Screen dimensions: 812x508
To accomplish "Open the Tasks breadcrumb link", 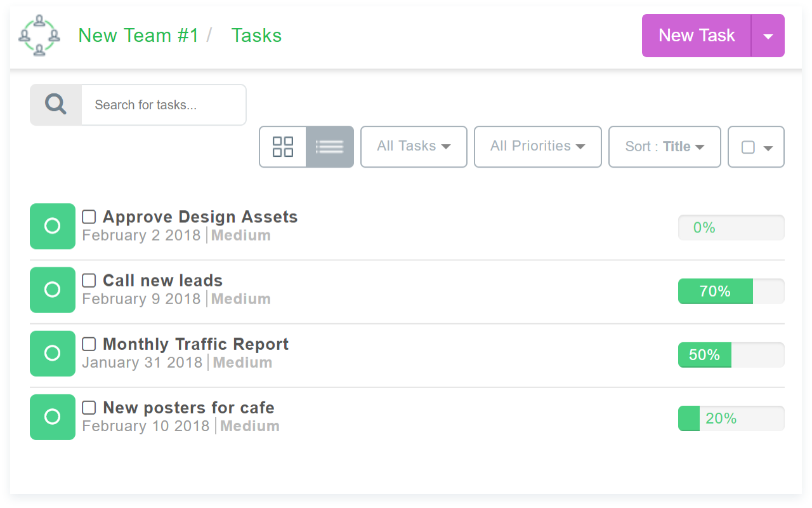I will click(256, 36).
